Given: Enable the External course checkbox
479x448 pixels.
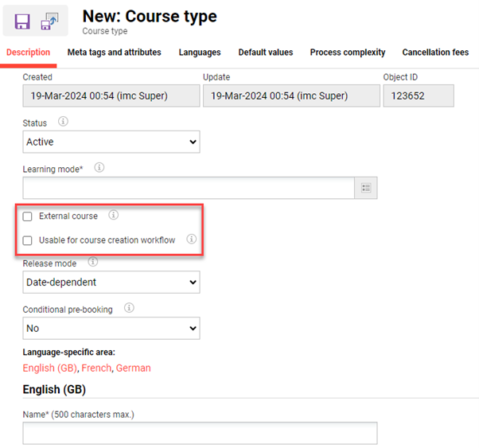Looking at the screenshot, I should (x=28, y=216).
